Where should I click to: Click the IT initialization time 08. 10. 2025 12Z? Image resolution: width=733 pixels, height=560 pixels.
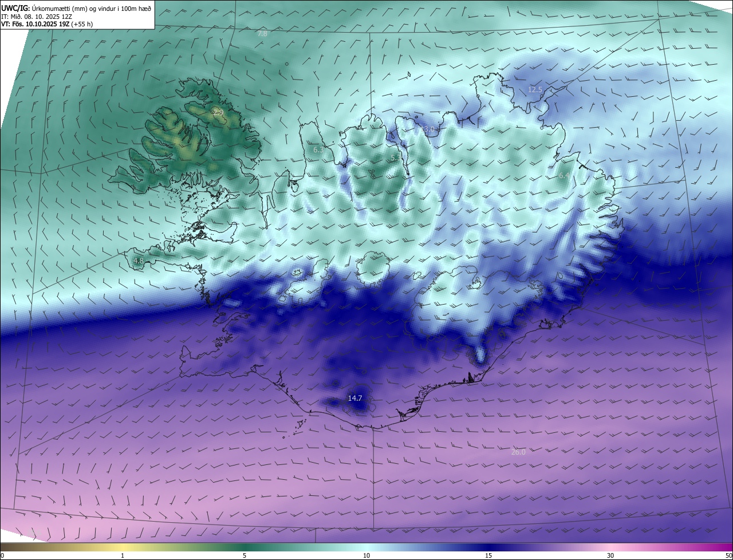click(x=37, y=17)
